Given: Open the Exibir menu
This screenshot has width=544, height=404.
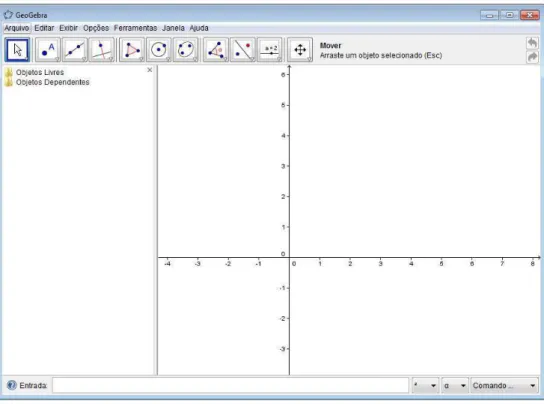Looking at the screenshot, I should (68, 28).
